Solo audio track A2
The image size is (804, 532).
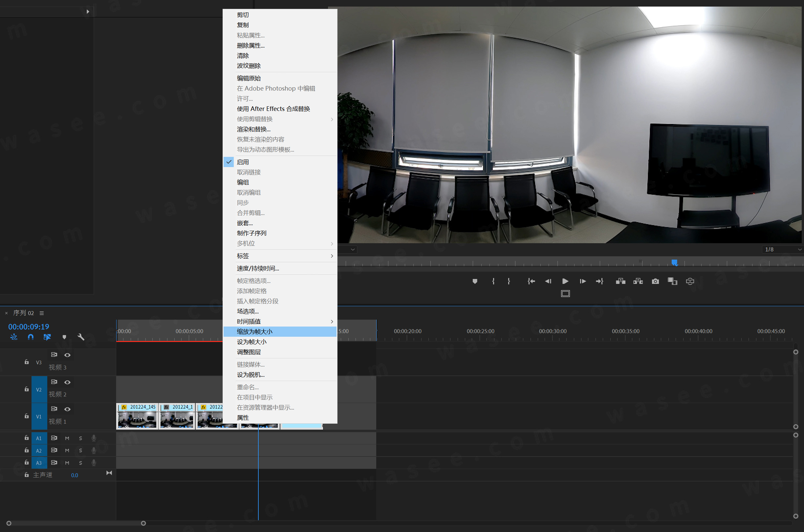(80, 451)
